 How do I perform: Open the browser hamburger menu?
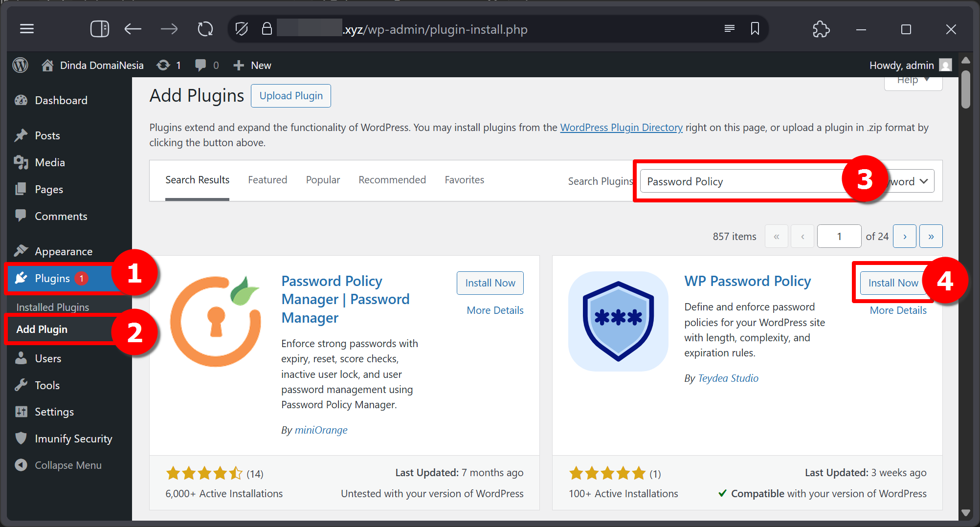[x=27, y=29]
